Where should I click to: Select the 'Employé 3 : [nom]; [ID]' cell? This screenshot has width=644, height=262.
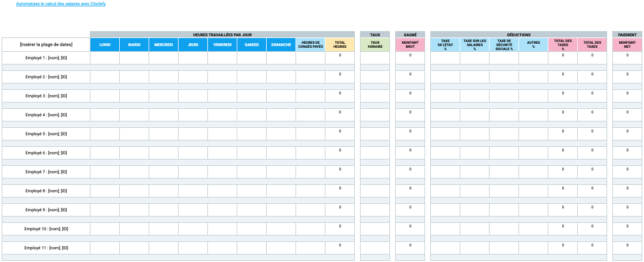(46, 96)
